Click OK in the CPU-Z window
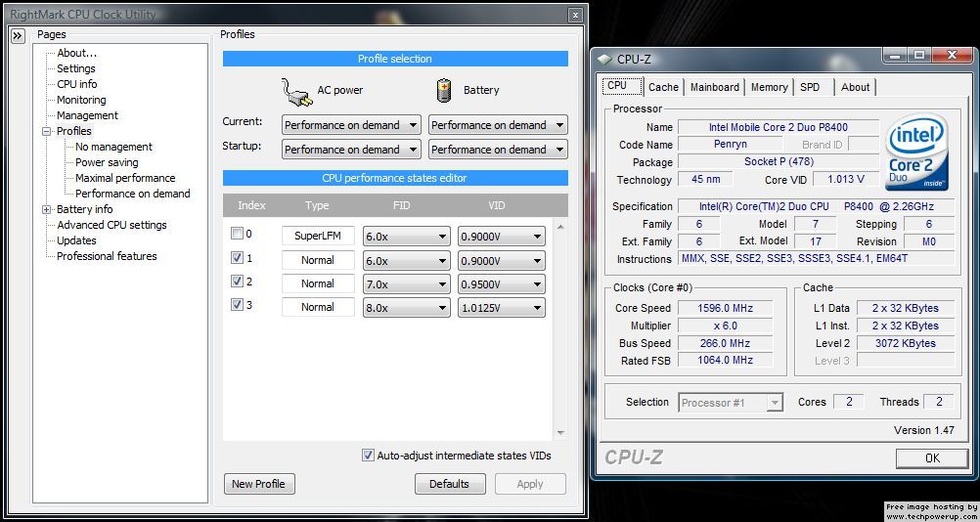 tap(932, 458)
